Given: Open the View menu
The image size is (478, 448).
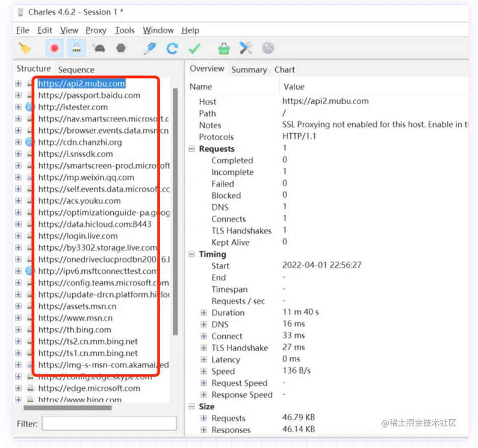Looking at the screenshot, I should tap(69, 31).
